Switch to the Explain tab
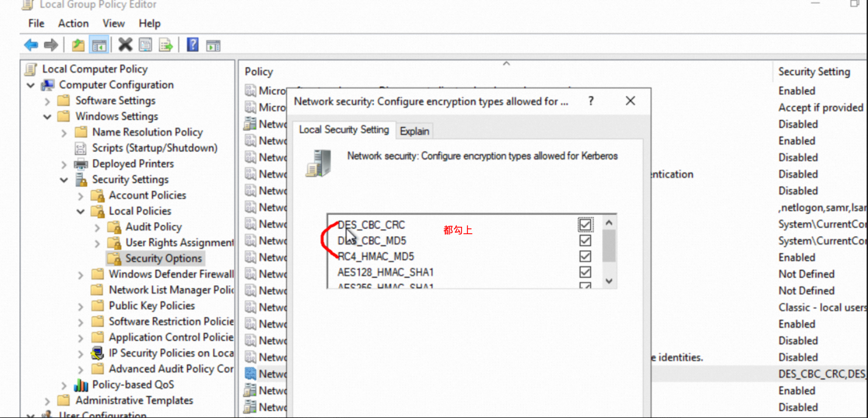Screen dimensions: 868x418 tap(414, 131)
